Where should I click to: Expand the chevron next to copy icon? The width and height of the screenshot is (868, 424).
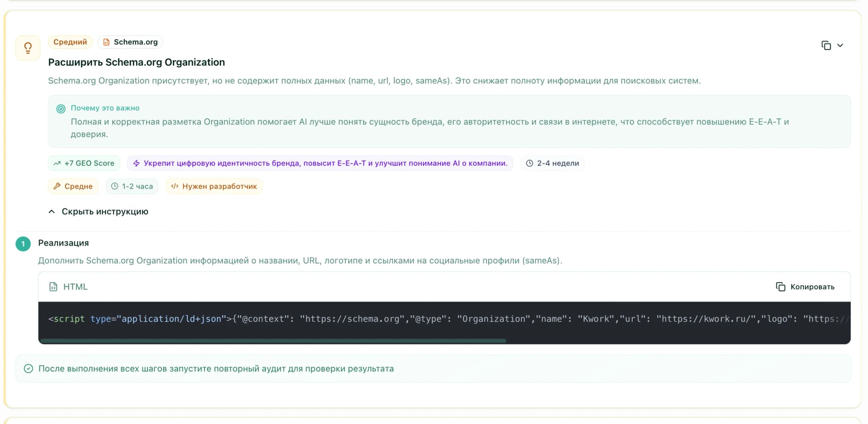[840, 45]
